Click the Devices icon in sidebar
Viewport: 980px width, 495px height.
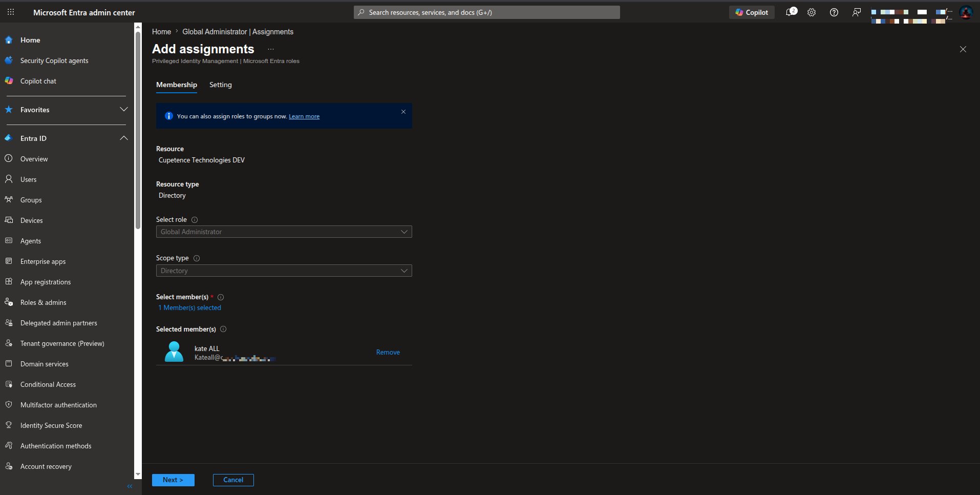pyautogui.click(x=9, y=220)
